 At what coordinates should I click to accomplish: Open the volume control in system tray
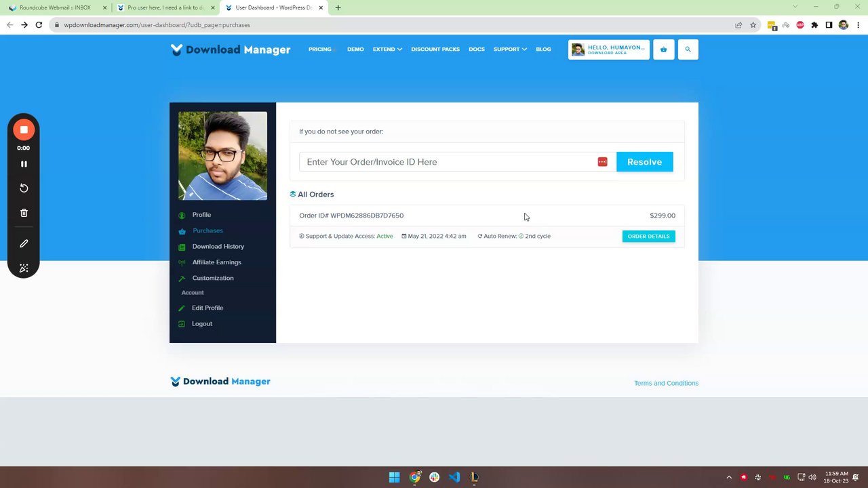coord(812,477)
